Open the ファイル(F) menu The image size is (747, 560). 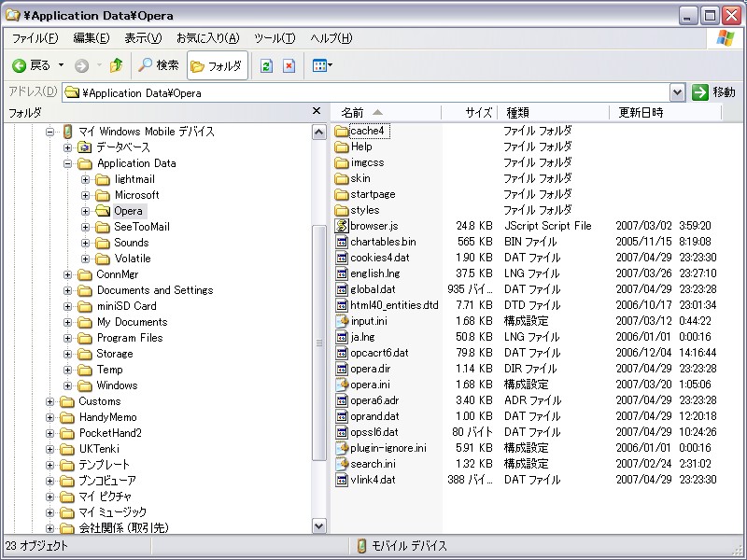pos(35,38)
